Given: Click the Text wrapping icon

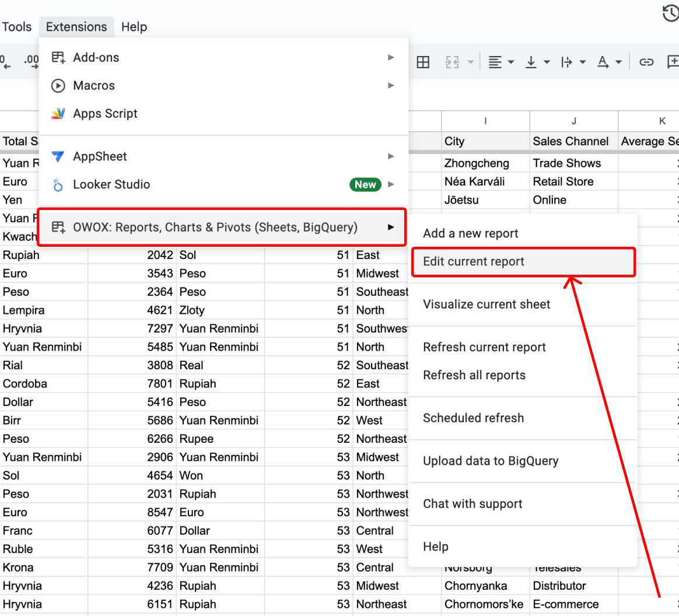Looking at the screenshot, I should pos(566,62).
